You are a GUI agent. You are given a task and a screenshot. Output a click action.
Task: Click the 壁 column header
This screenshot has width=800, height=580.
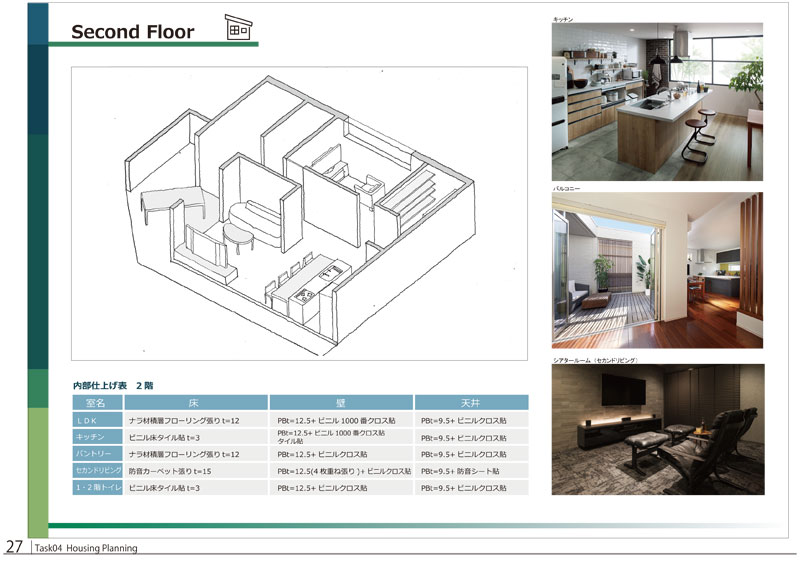pyautogui.click(x=342, y=402)
